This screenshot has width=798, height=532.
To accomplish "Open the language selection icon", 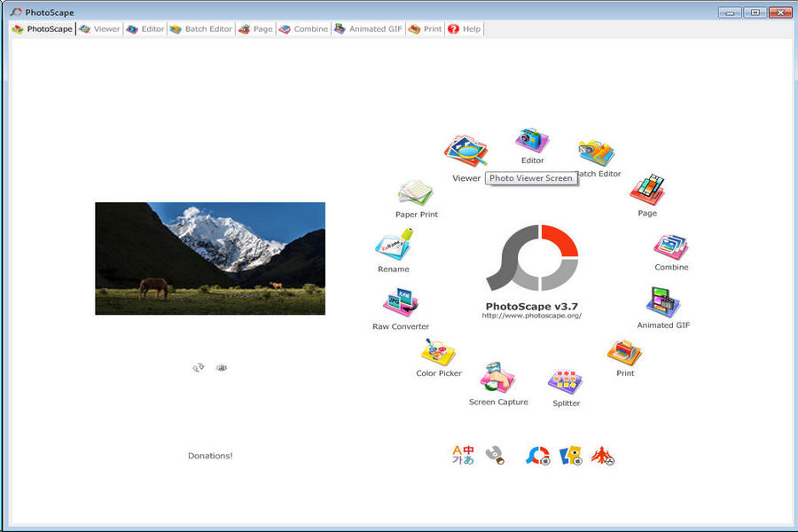I will pyautogui.click(x=463, y=455).
